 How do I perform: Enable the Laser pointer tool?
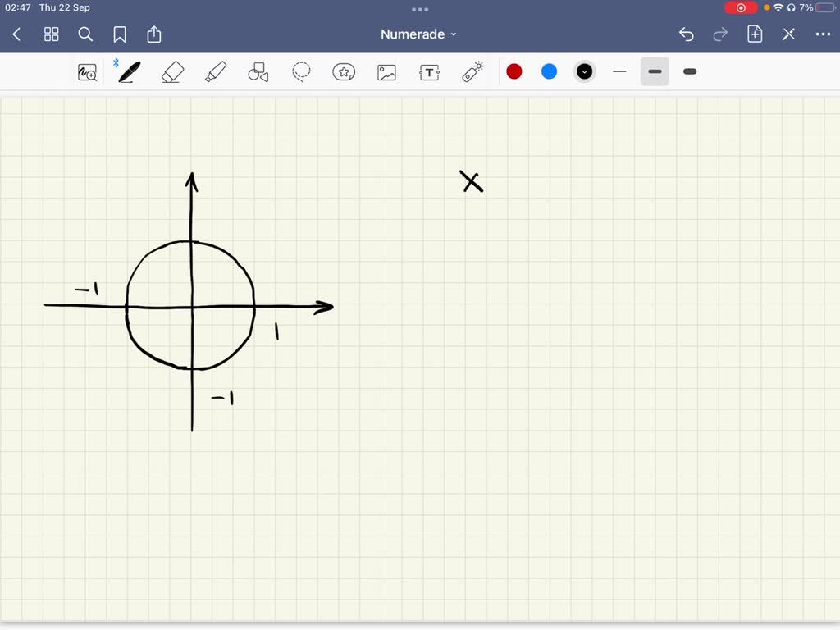[472, 71]
